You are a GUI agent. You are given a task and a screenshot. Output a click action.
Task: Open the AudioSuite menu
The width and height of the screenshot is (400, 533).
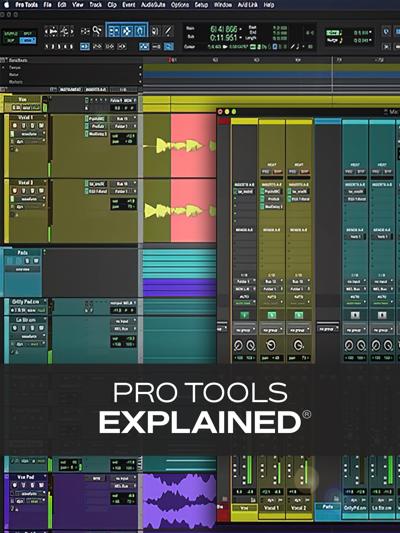153,5
